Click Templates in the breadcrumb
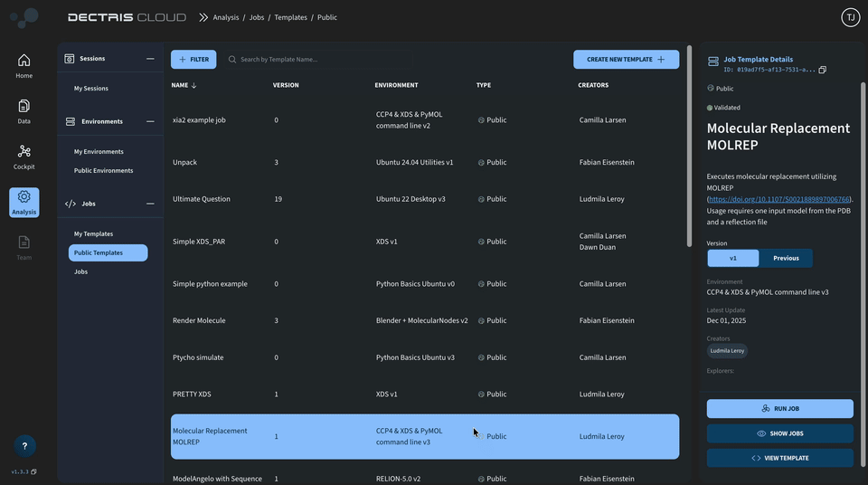This screenshot has height=485, width=868. point(290,17)
